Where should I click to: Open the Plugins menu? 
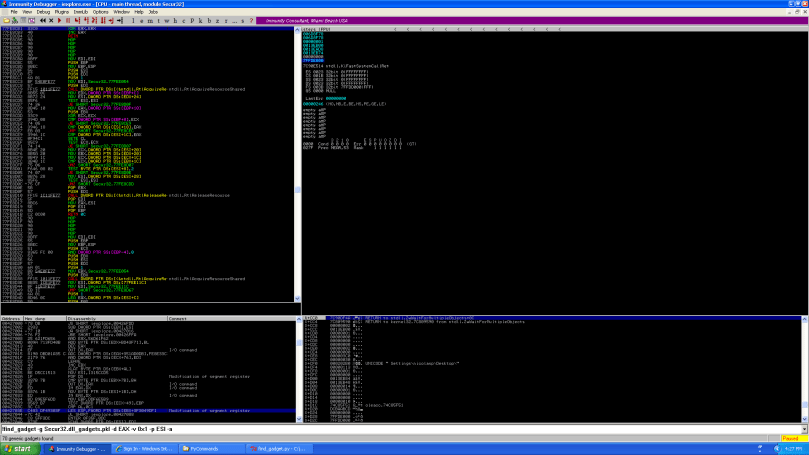(x=62, y=11)
